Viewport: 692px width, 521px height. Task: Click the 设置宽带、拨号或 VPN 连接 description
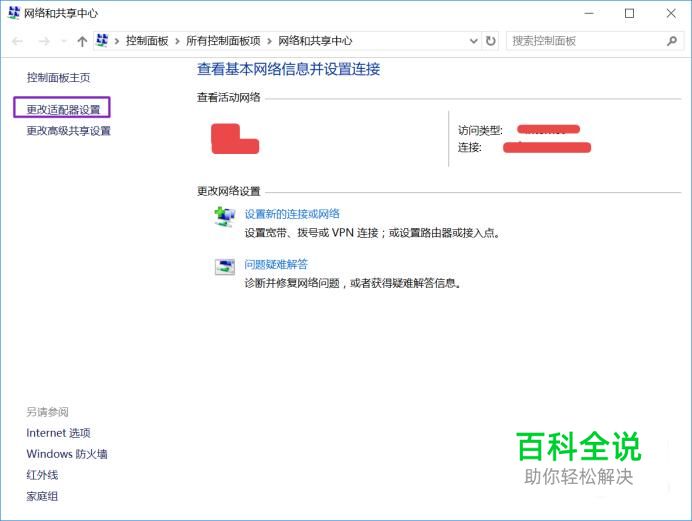373,232
